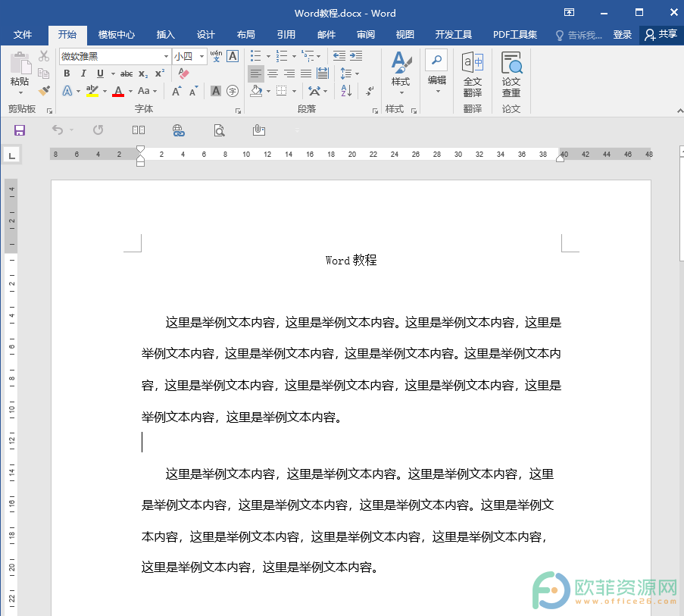The height and width of the screenshot is (616, 684).
Task: Click the Paste clipboard icon
Action: [20, 63]
